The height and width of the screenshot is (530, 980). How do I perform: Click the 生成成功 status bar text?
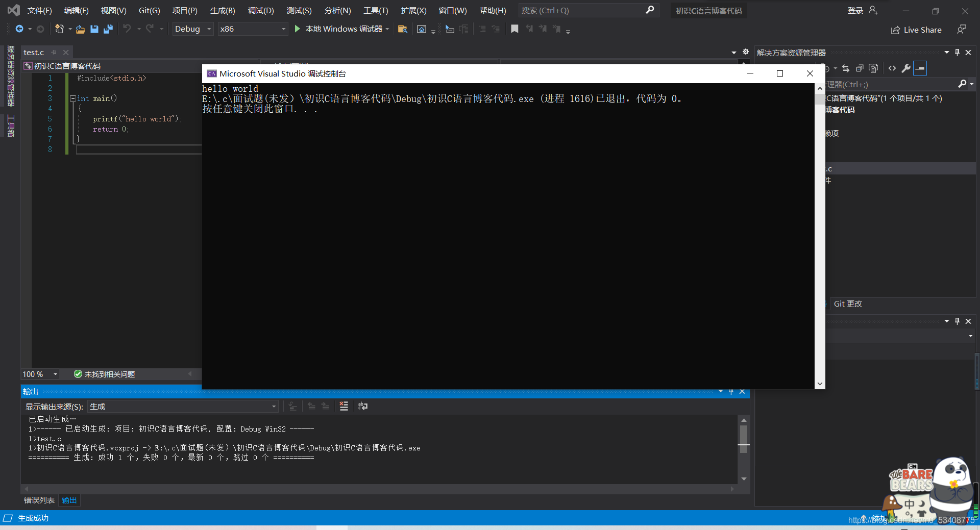pyautogui.click(x=33, y=518)
